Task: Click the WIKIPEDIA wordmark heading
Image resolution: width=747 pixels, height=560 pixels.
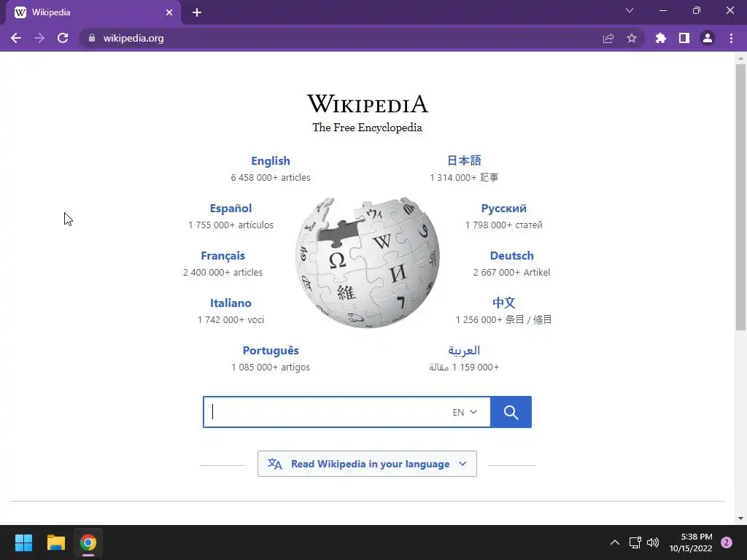Action: (368, 104)
